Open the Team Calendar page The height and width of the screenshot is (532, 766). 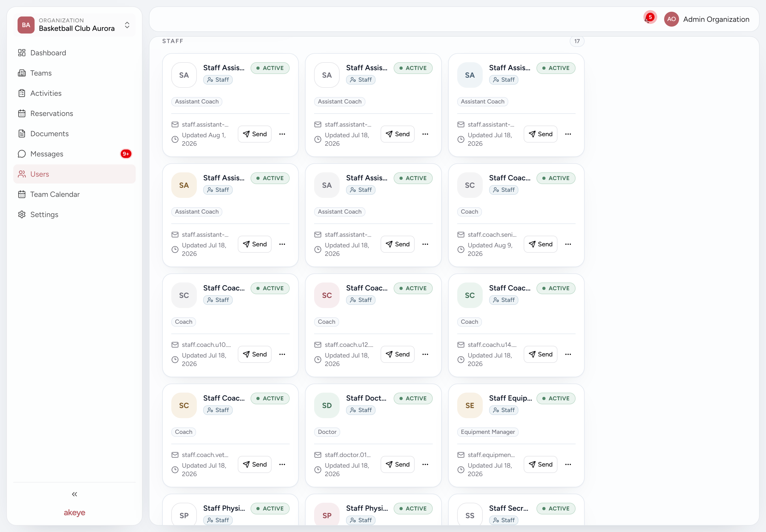[x=74, y=194]
